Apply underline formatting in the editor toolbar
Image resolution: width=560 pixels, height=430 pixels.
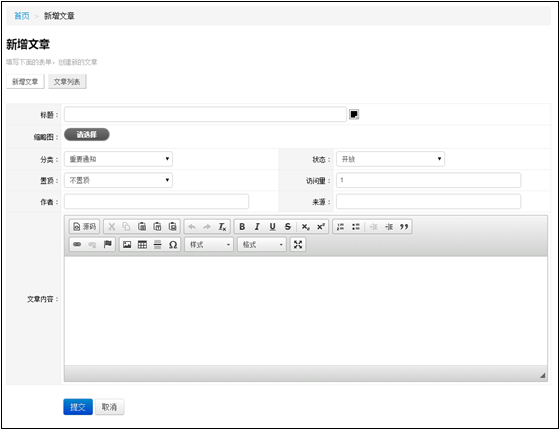[272, 226]
